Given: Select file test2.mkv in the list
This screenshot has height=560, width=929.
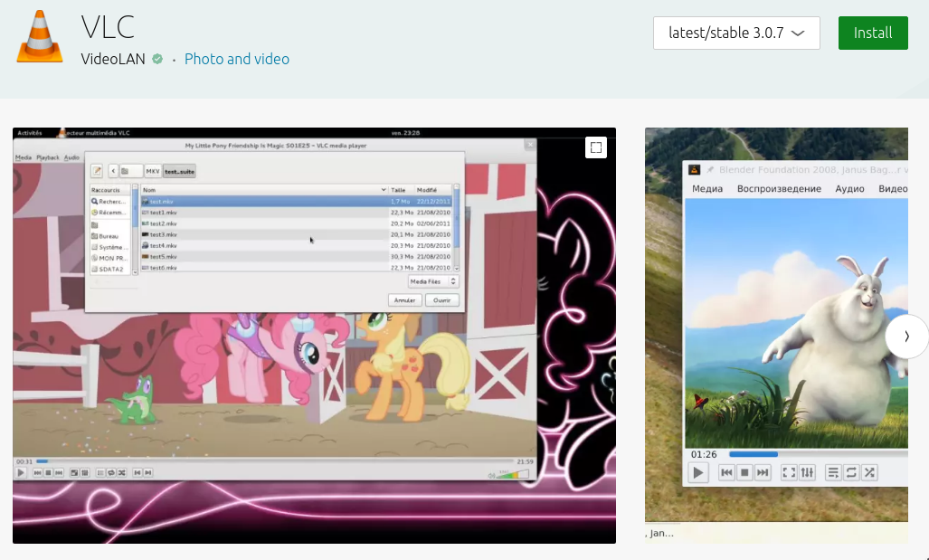Looking at the screenshot, I should tap(296, 223).
